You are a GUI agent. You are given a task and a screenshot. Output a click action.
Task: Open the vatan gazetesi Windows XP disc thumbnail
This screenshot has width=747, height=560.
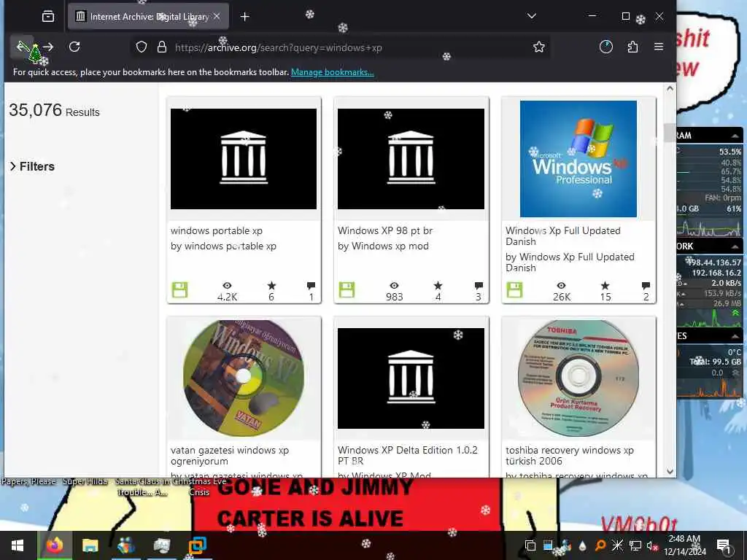[244, 378]
